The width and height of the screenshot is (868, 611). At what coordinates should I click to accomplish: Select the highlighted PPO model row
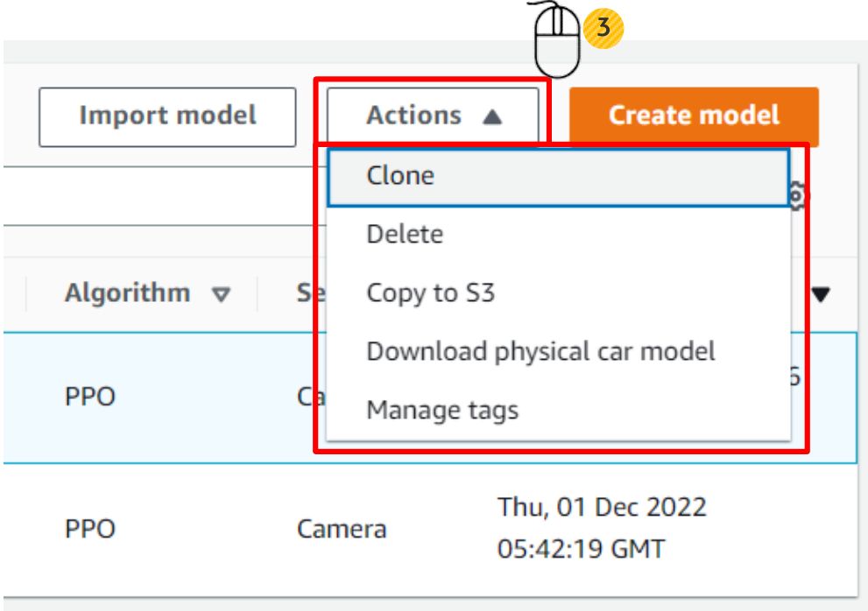[89, 398]
